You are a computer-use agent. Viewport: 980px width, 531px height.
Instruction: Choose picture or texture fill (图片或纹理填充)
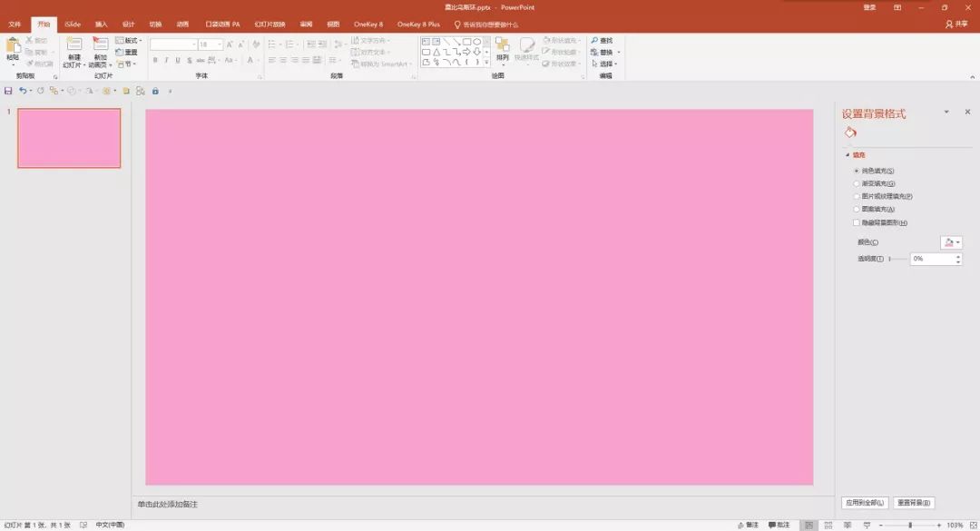(x=857, y=196)
